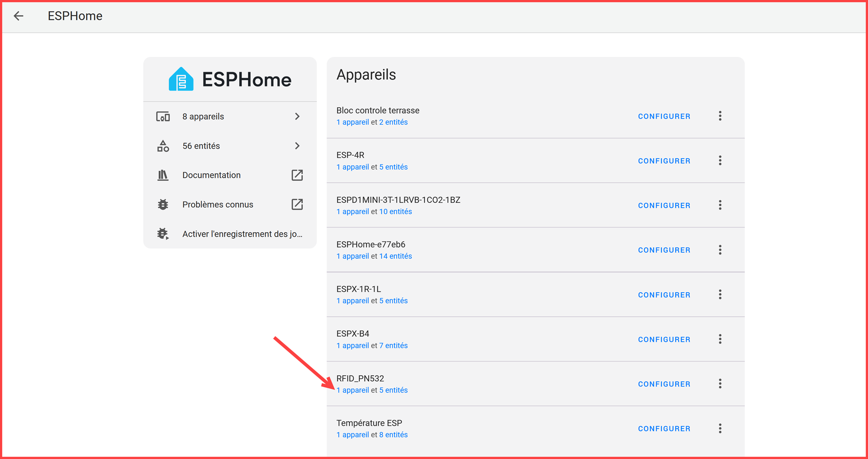Screen dimensions: 868x459
Task: Click the bug-play icon for log recording
Action: point(163,234)
